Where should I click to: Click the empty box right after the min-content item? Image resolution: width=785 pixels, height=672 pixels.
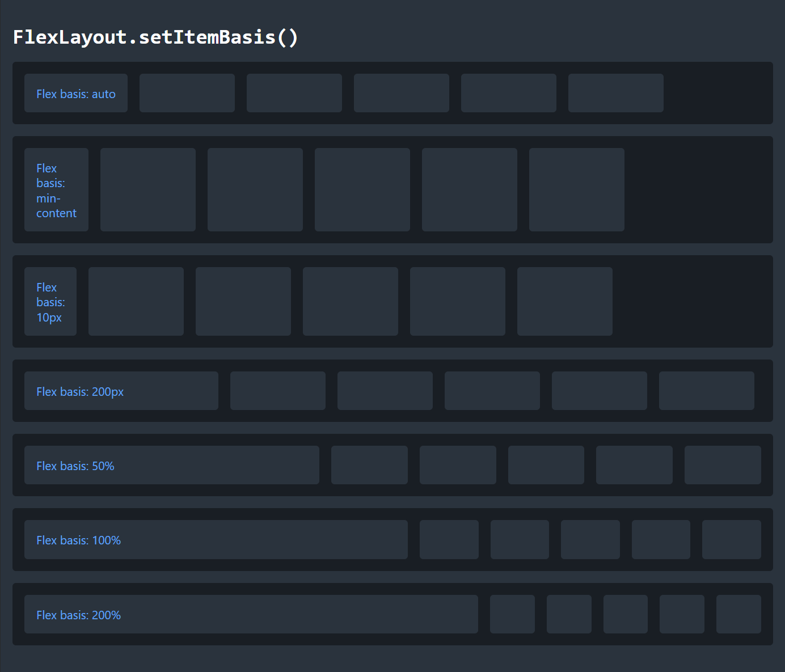pyautogui.click(x=148, y=190)
